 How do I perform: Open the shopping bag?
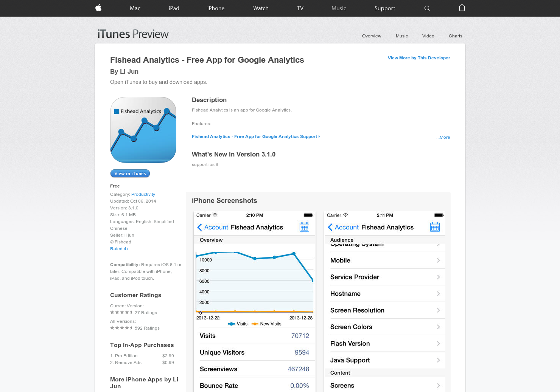click(x=462, y=8)
